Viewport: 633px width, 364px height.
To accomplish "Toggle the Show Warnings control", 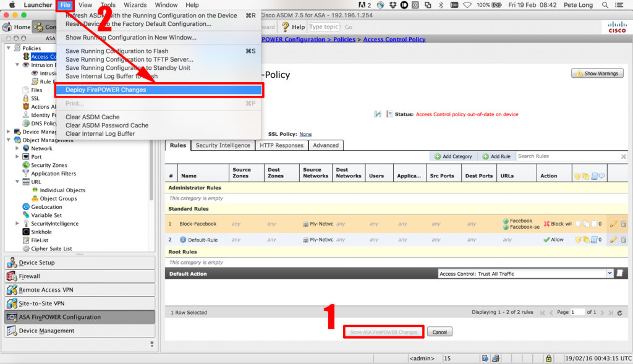I will [597, 73].
